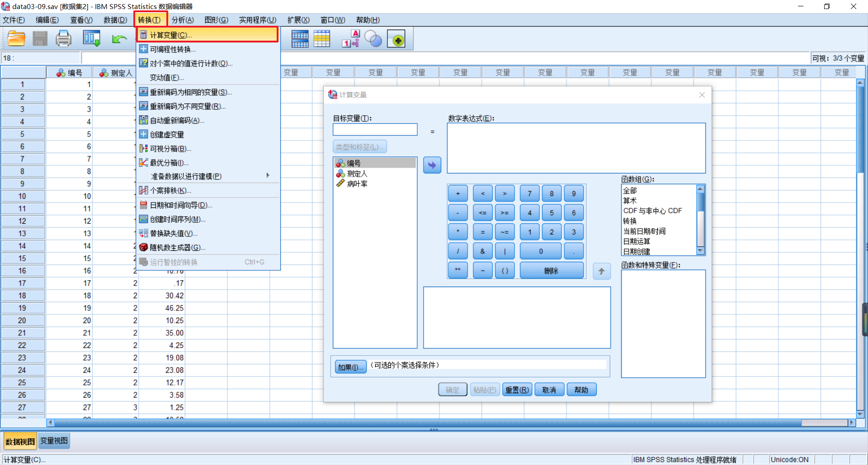Click the multiply asterisk key
Viewport: 868px width, 465px height.
[x=458, y=232]
